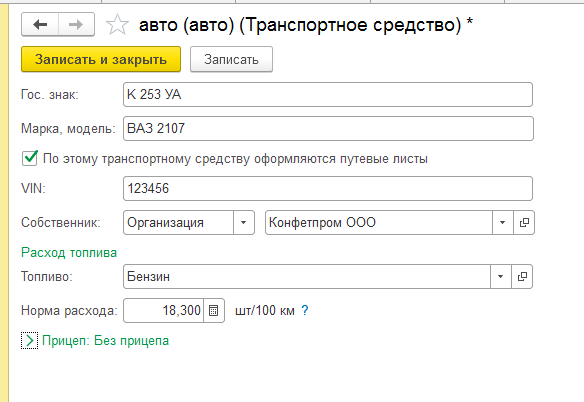Toggle the путевые листы checkbox
The image size is (584, 402).
pyautogui.click(x=29, y=158)
